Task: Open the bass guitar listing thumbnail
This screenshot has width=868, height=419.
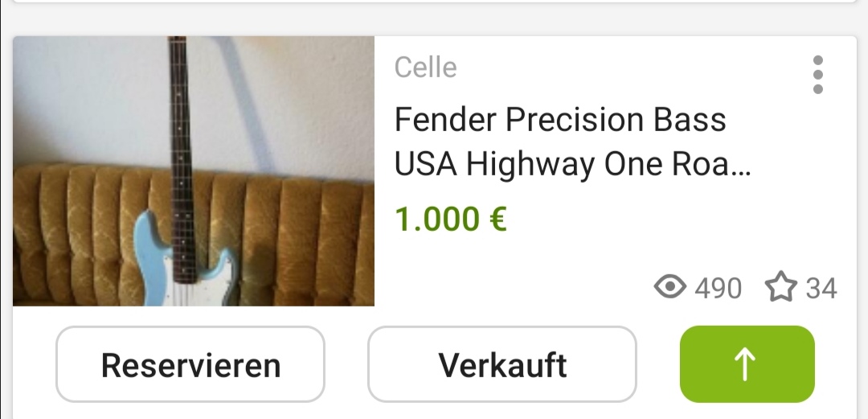Action: [194, 170]
